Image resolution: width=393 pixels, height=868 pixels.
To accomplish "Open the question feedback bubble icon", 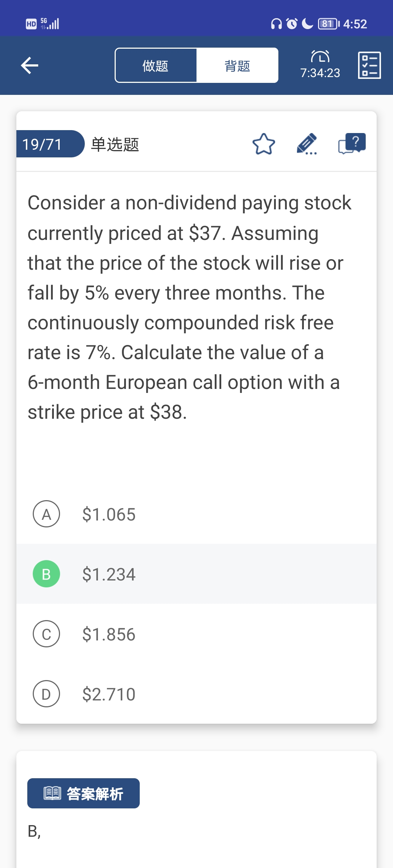I will 352,144.
